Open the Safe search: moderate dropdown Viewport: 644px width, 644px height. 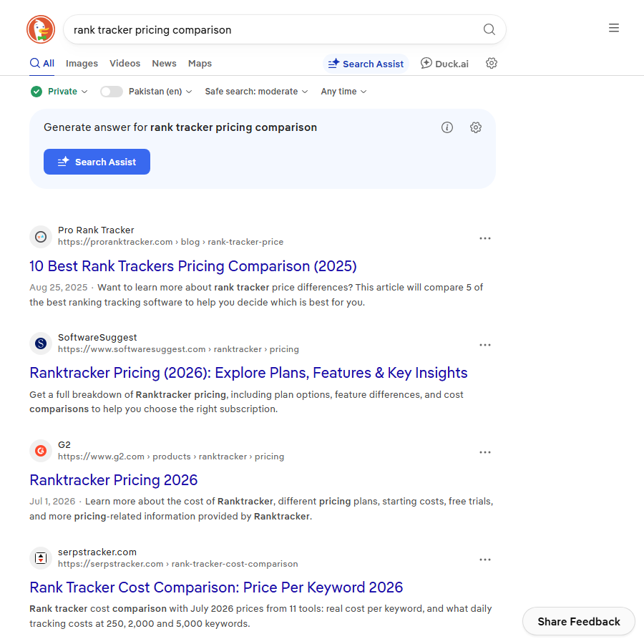pyautogui.click(x=256, y=91)
